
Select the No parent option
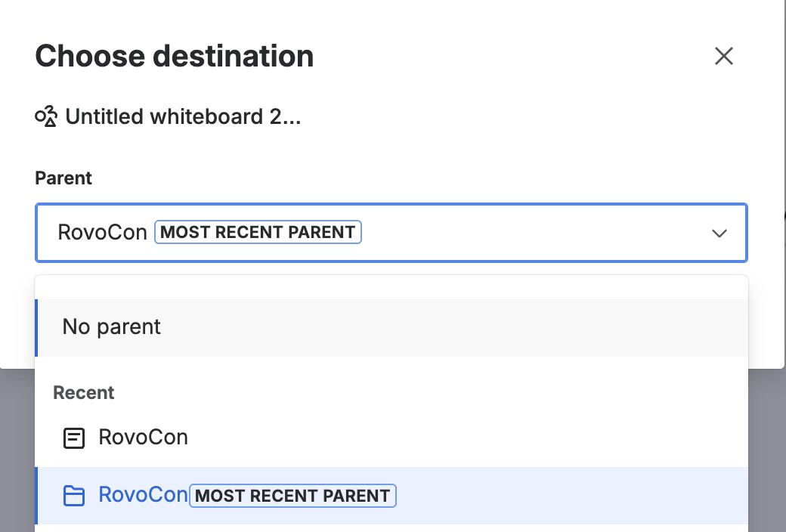coord(391,327)
